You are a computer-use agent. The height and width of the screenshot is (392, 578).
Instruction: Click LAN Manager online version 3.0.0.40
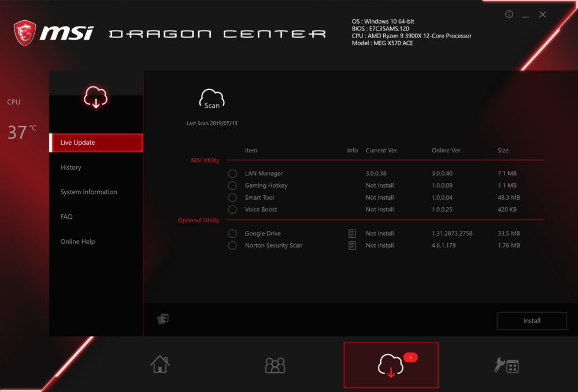442,173
